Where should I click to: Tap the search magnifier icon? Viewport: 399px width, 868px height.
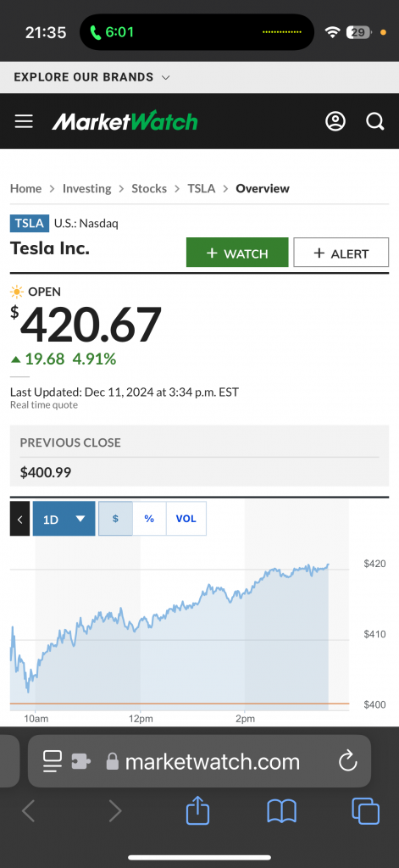click(x=374, y=121)
